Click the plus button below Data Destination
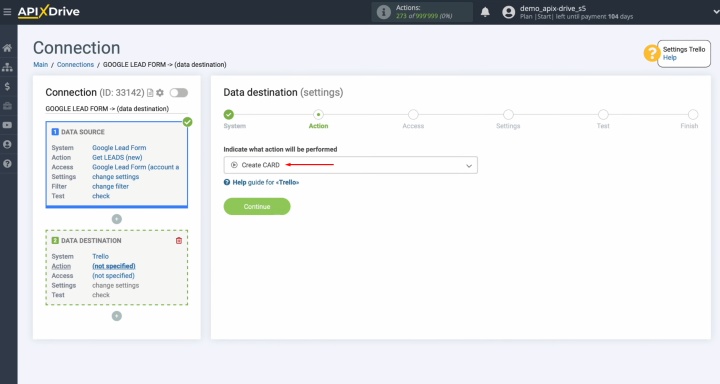Image resolution: width=720 pixels, height=384 pixels. tap(117, 316)
